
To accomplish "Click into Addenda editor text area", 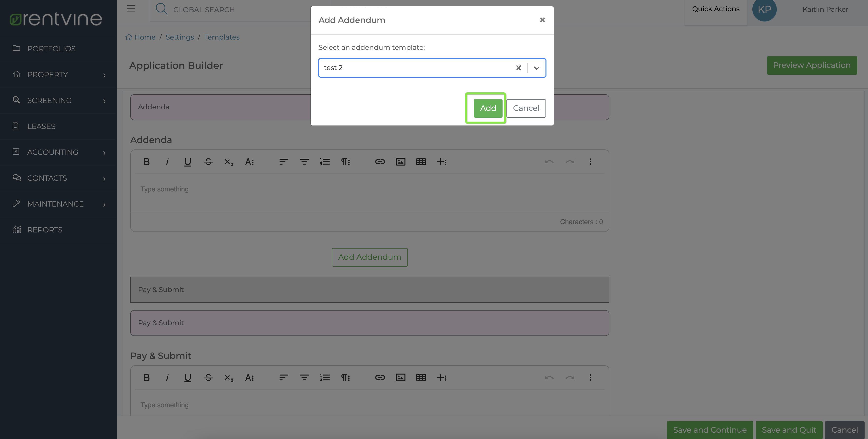I will pos(370,193).
